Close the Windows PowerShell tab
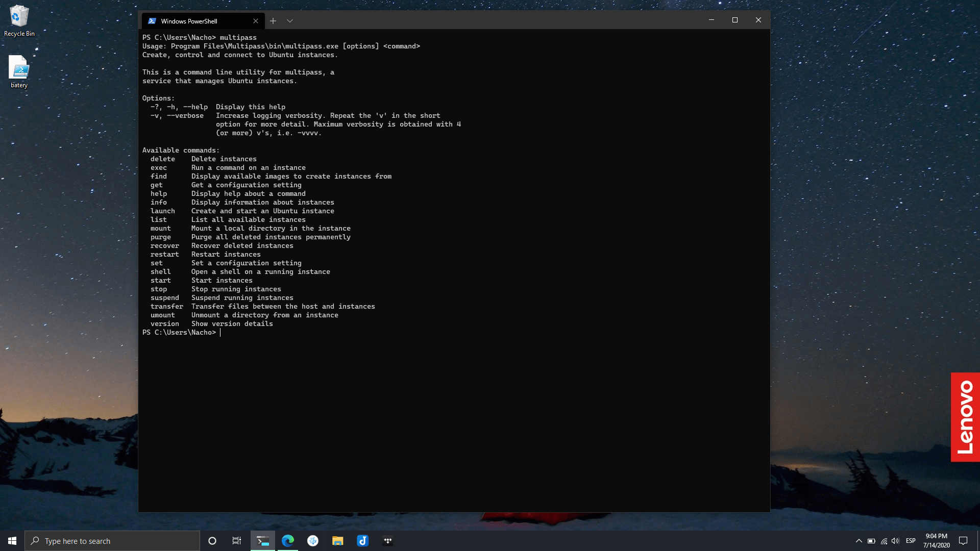Screen dimensions: 980x551 (x=256, y=21)
